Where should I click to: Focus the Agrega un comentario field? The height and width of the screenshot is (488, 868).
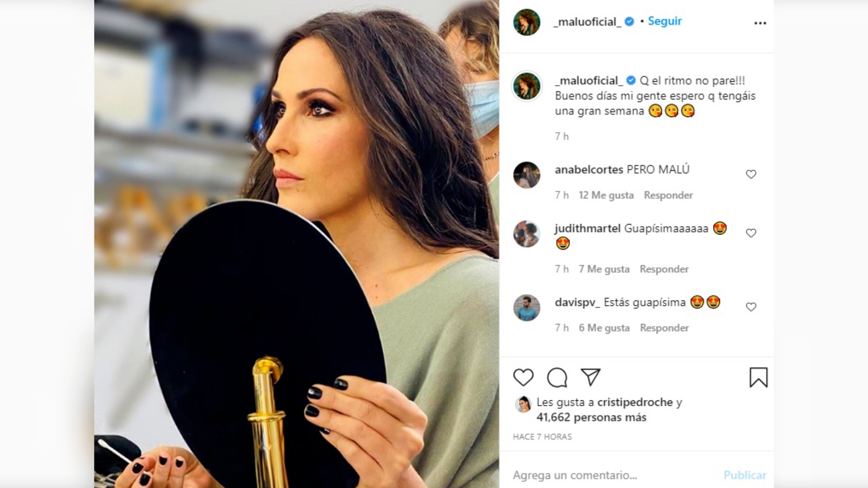[x=615, y=475]
